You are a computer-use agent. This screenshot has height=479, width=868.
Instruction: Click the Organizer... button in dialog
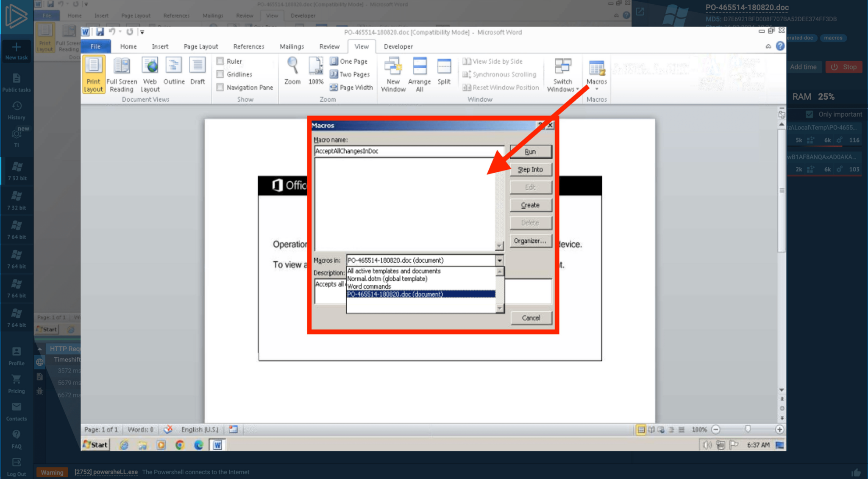pos(530,241)
